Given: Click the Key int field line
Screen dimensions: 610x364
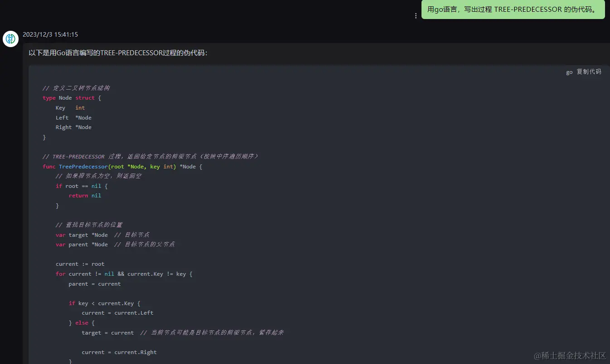Looking at the screenshot, I should tap(70, 108).
